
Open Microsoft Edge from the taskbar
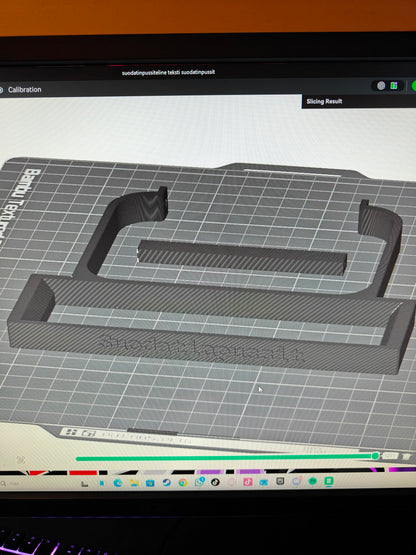pos(118,483)
